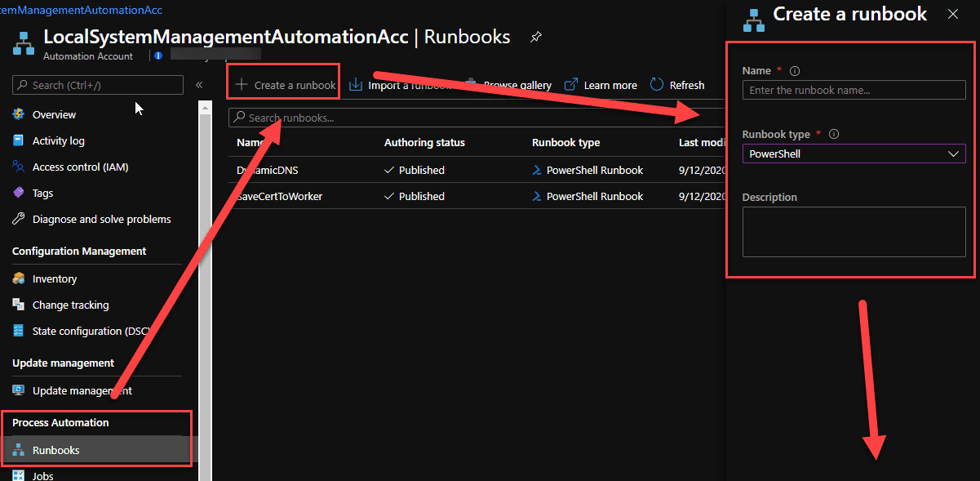
Task: Click the Change tracking icon
Action: 19,305
